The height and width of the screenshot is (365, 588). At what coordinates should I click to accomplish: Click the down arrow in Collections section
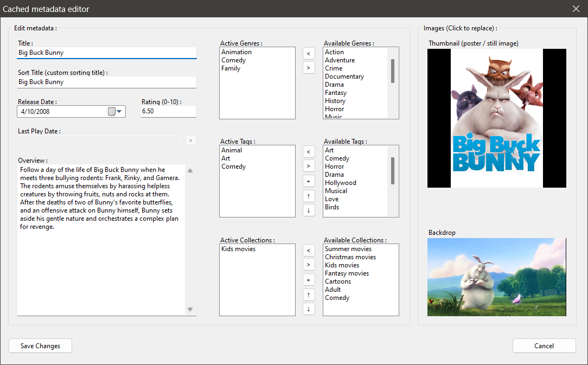pyautogui.click(x=309, y=309)
